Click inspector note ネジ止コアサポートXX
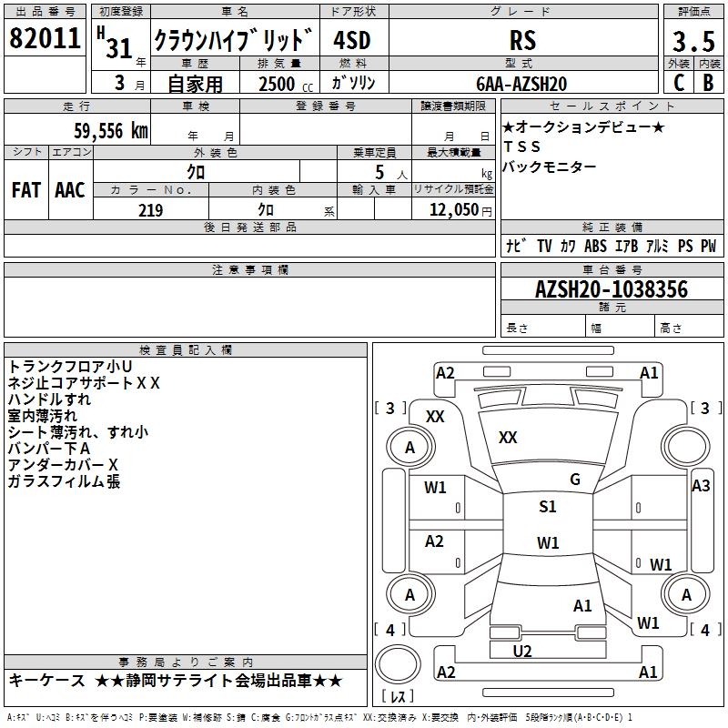 click(84, 383)
